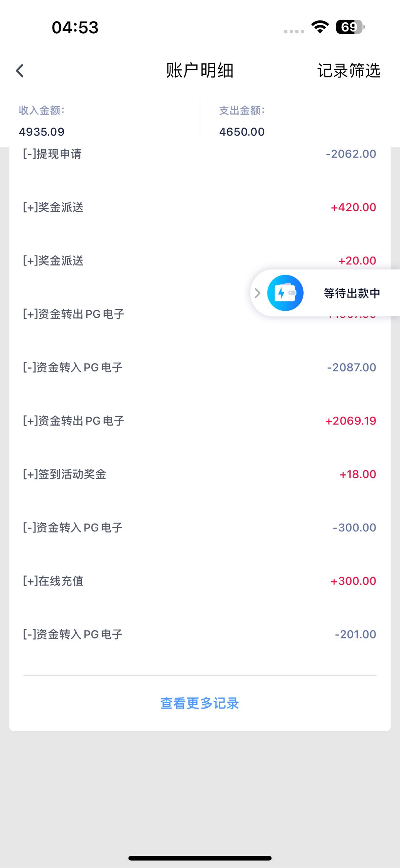Select the 奖金派送 +20.00 entry

coord(148,261)
